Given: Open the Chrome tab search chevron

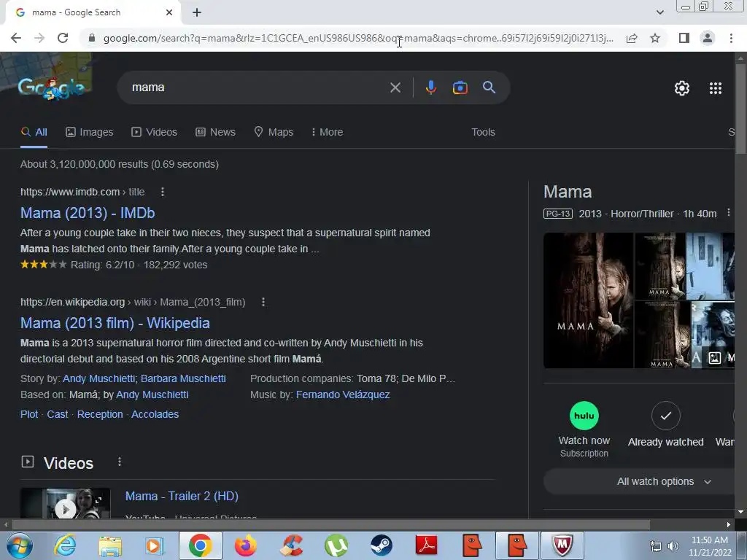Looking at the screenshot, I should [659, 12].
